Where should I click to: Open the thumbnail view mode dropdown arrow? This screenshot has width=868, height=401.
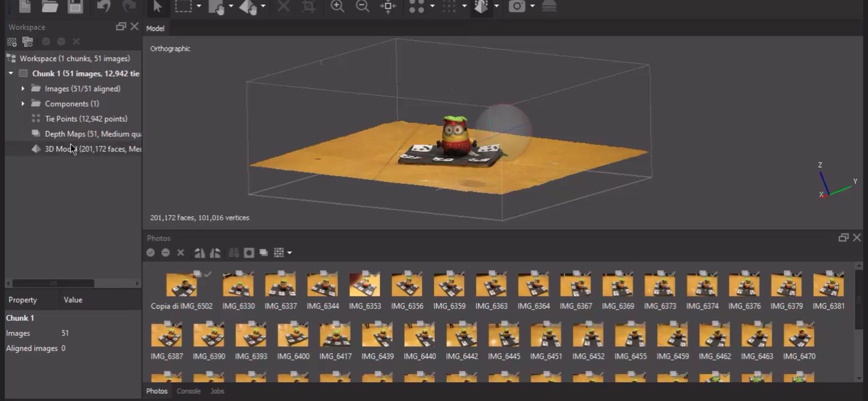[x=290, y=253]
